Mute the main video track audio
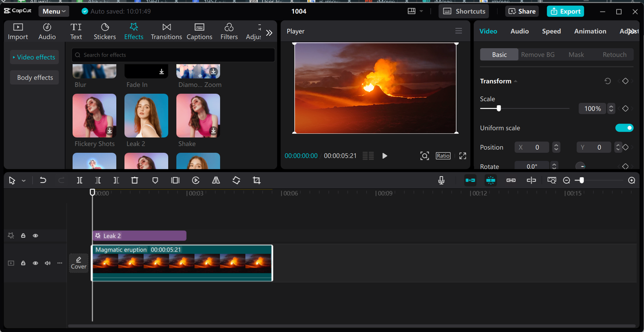Screen dimensions: 644x332 48,263
